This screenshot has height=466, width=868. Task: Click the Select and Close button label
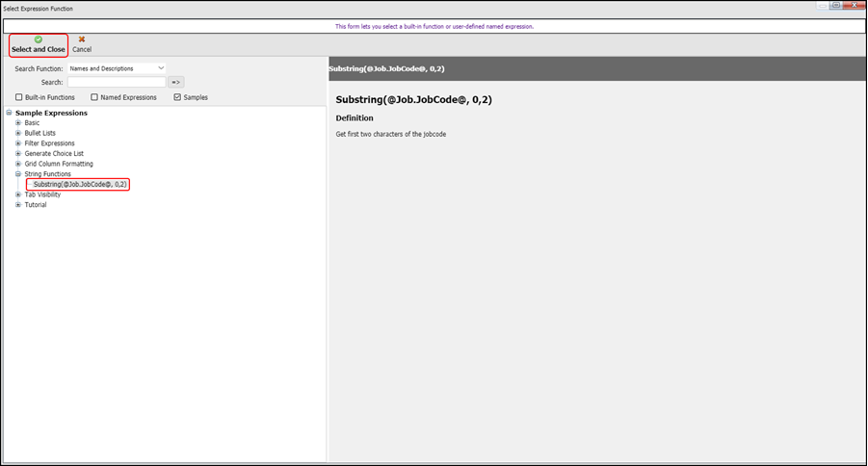[39, 50]
